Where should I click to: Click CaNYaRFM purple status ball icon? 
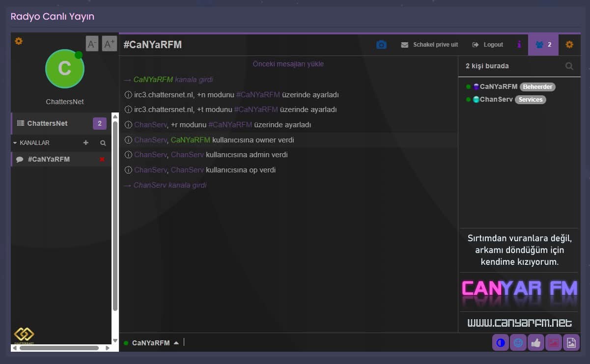[476, 86]
